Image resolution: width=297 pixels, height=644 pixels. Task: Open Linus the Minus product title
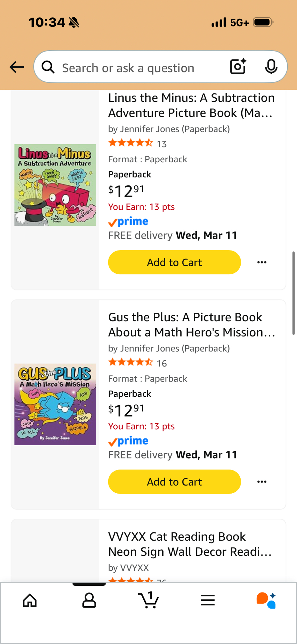[x=191, y=105]
